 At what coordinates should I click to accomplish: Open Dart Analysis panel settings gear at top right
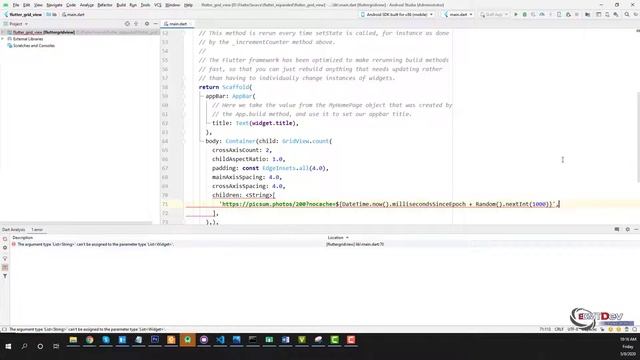628,229
